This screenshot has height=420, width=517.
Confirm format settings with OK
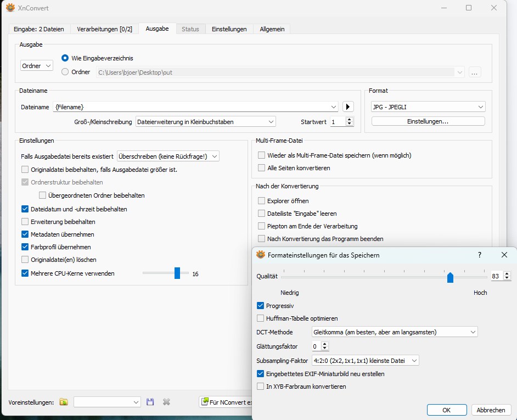pyautogui.click(x=447, y=410)
